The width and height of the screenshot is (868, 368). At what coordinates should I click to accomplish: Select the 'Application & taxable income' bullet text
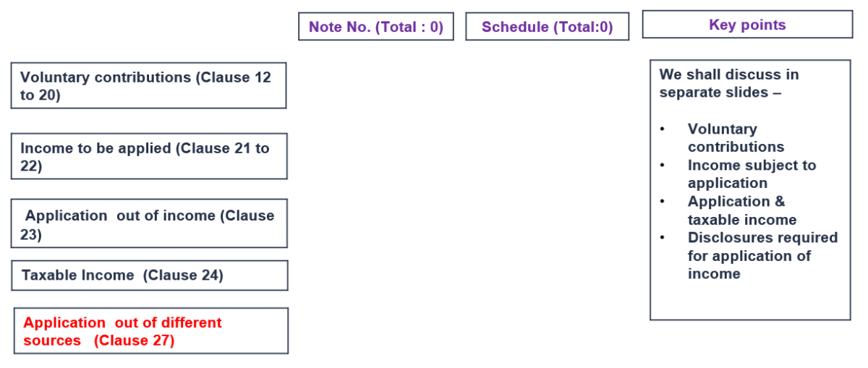(x=741, y=210)
